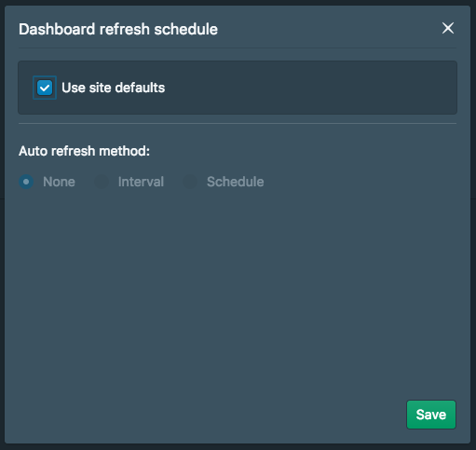Select the Interval radio button circle
Viewport: 476px width, 450px height.
(102, 182)
